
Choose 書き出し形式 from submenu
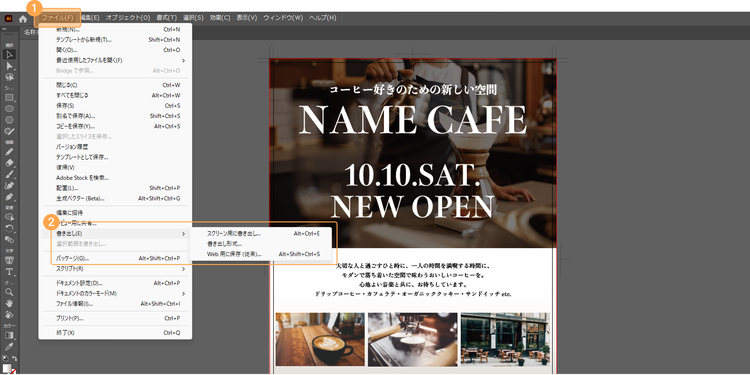coord(261,244)
